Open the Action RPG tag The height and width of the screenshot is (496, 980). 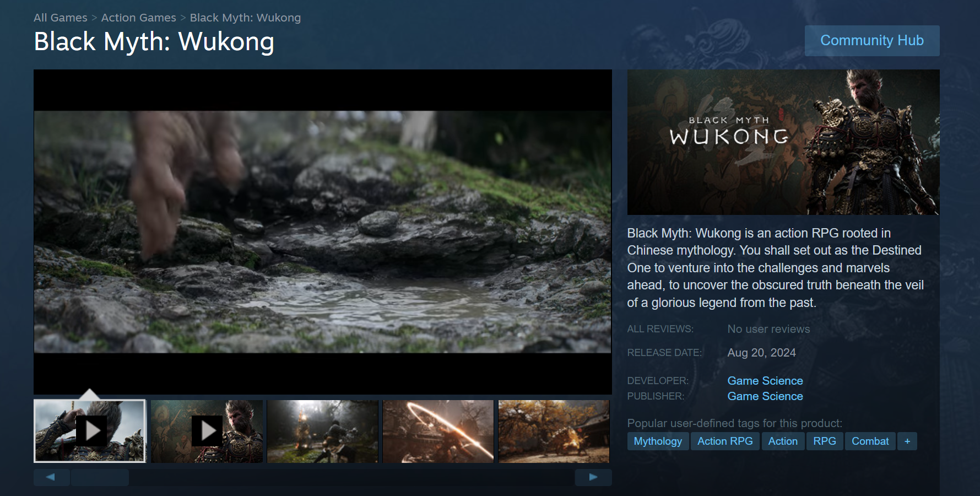[x=725, y=441]
